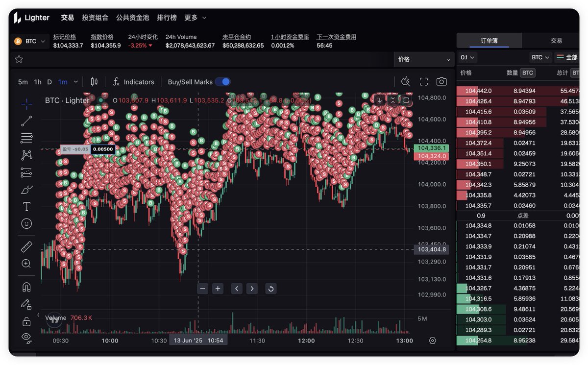The width and height of the screenshot is (588, 365).
Task: Click the chart zoom in plus button
Action: (x=218, y=289)
